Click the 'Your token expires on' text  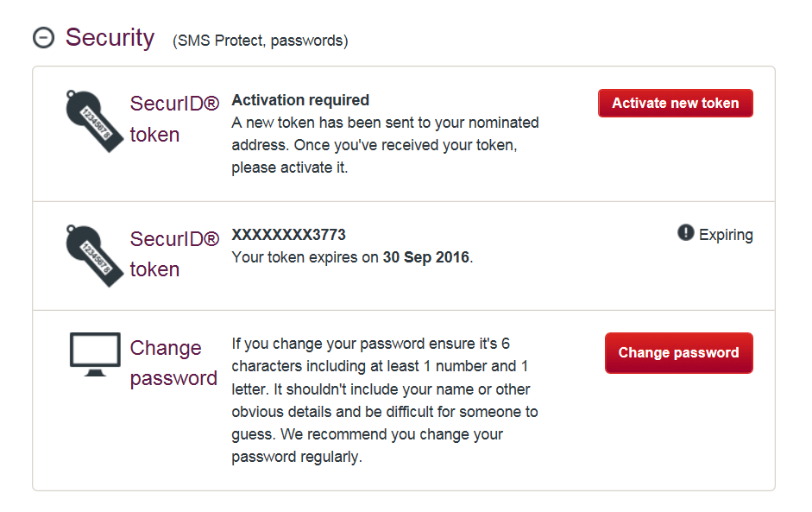tap(305, 257)
